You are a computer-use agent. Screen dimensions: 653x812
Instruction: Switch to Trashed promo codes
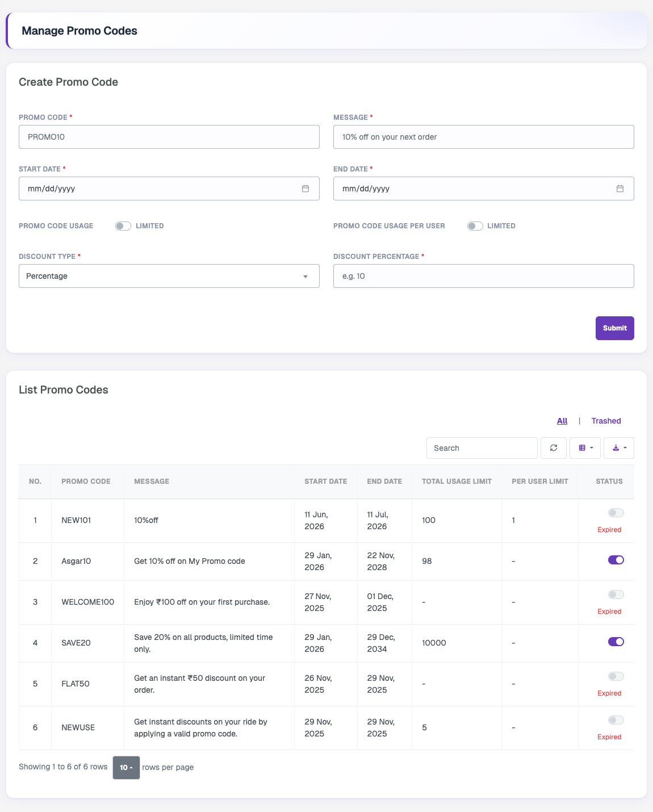click(x=606, y=421)
